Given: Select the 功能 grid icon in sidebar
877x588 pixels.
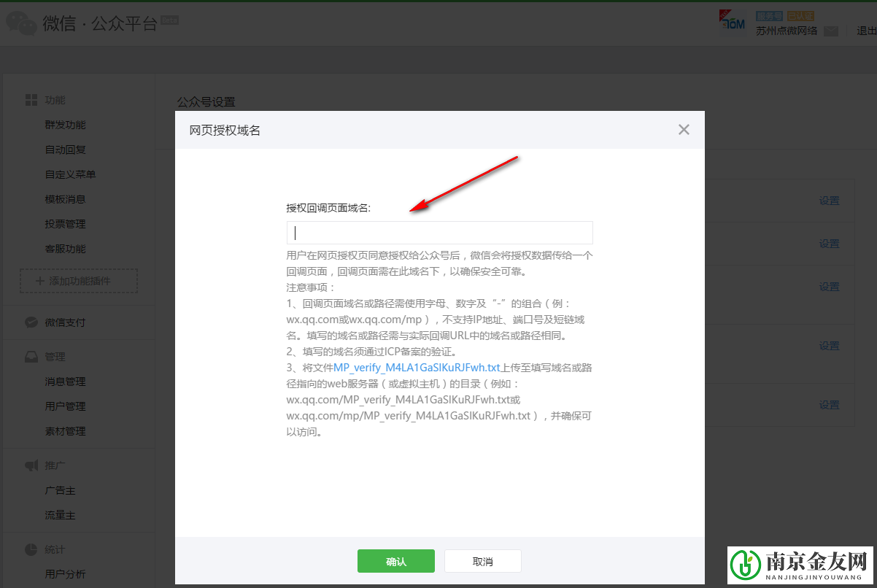Looking at the screenshot, I should tap(31, 99).
